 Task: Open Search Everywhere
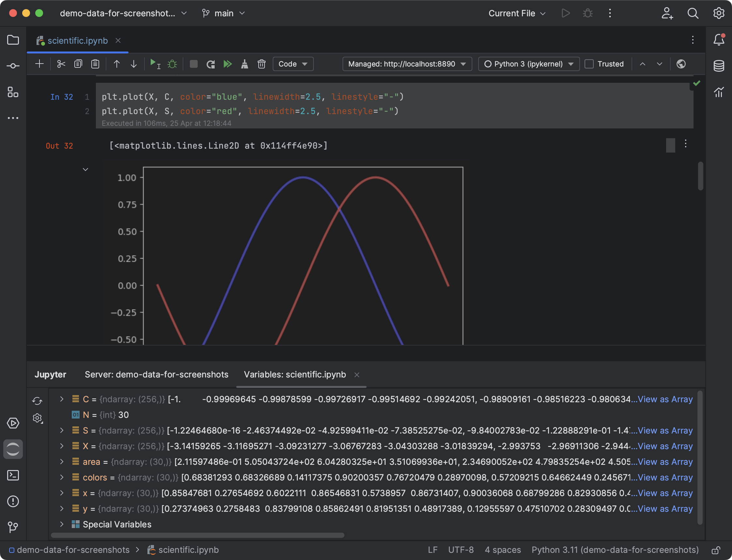pos(693,13)
